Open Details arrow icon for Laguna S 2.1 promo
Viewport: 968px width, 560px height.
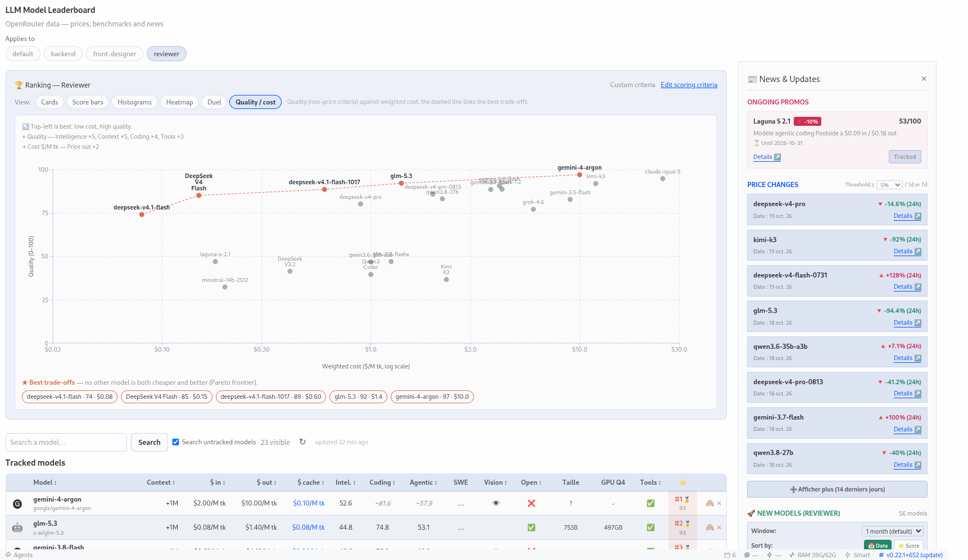[777, 157]
